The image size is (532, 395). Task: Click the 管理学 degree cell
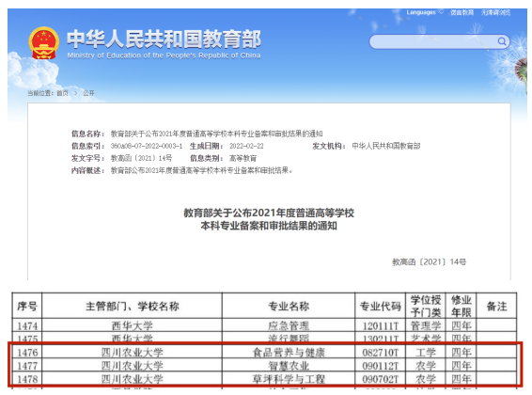pos(426,326)
